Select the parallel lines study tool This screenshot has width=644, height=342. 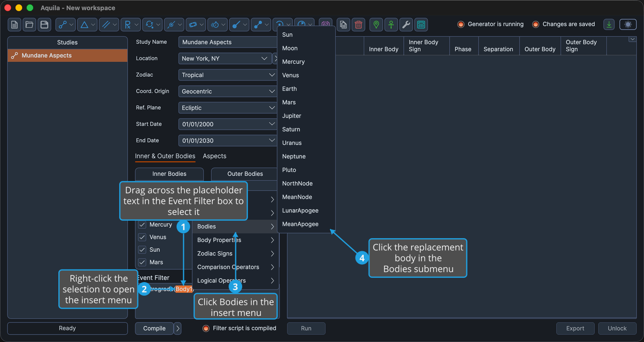106,25
